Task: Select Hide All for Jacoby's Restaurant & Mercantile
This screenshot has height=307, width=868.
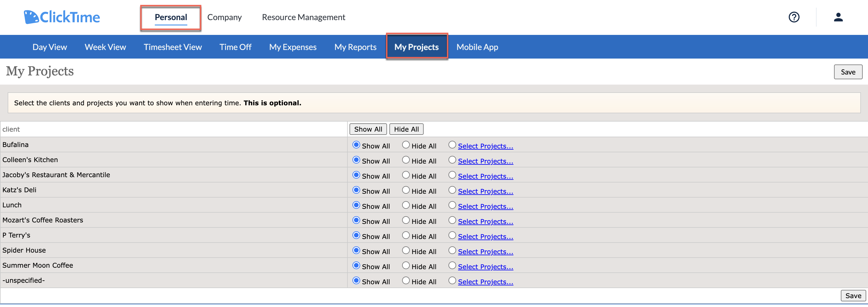Action: click(x=406, y=175)
